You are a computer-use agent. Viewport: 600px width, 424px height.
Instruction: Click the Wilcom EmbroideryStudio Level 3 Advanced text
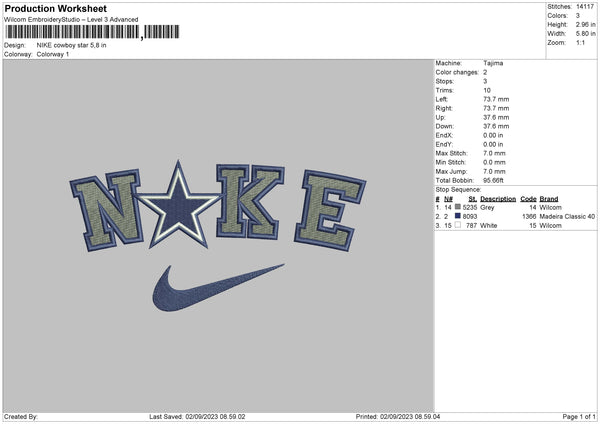coord(71,20)
